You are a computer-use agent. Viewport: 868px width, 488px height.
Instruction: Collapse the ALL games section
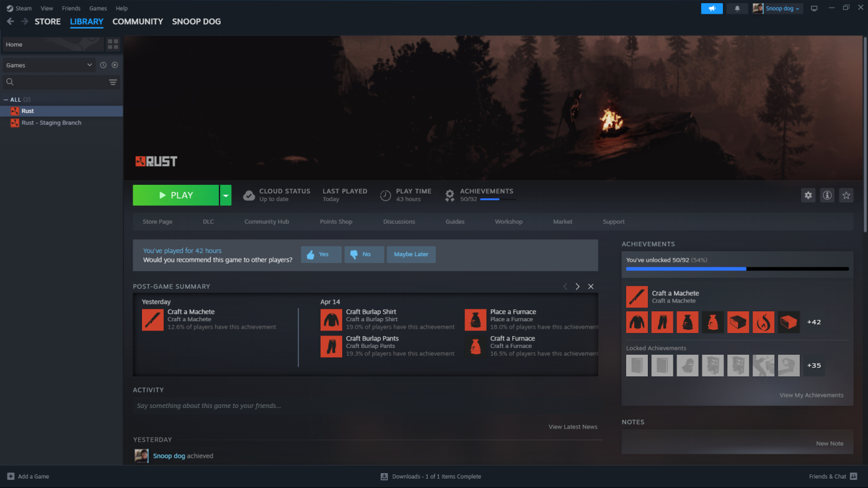coord(6,100)
